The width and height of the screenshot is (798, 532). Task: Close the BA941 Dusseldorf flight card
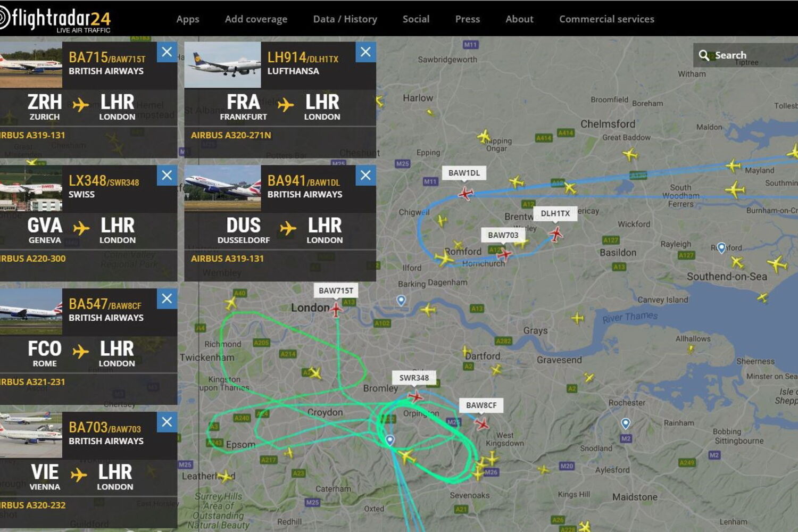click(x=365, y=175)
